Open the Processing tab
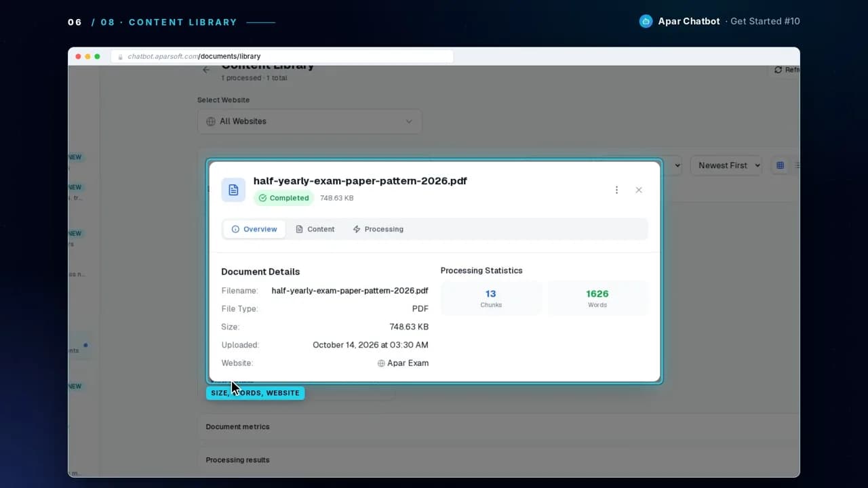The height and width of the screenshot is (488, 868). click(x=378, y=229)
